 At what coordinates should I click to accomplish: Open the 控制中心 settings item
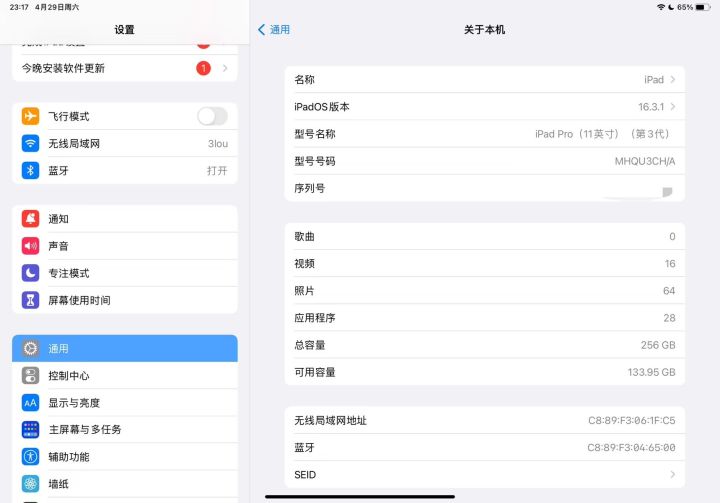point(125,375)
